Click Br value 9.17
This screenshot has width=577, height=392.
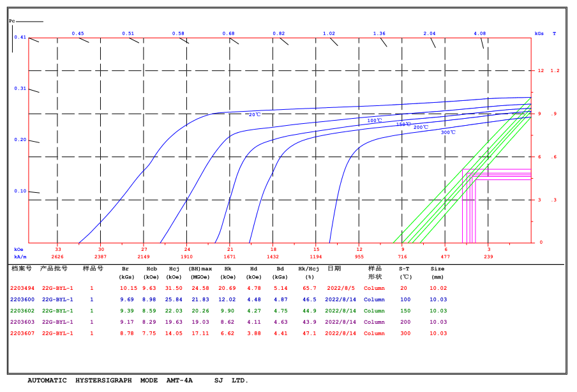point(127,322)
